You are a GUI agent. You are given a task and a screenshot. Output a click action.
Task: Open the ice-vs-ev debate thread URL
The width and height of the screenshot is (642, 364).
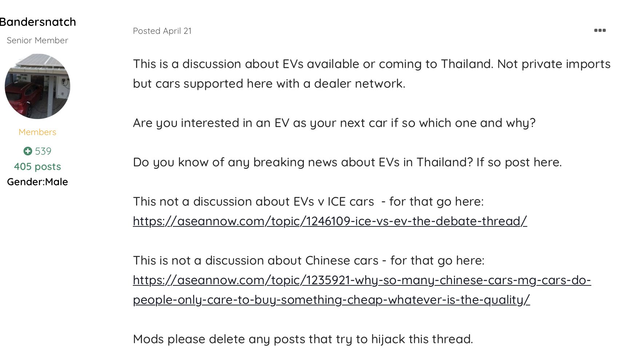330,221
